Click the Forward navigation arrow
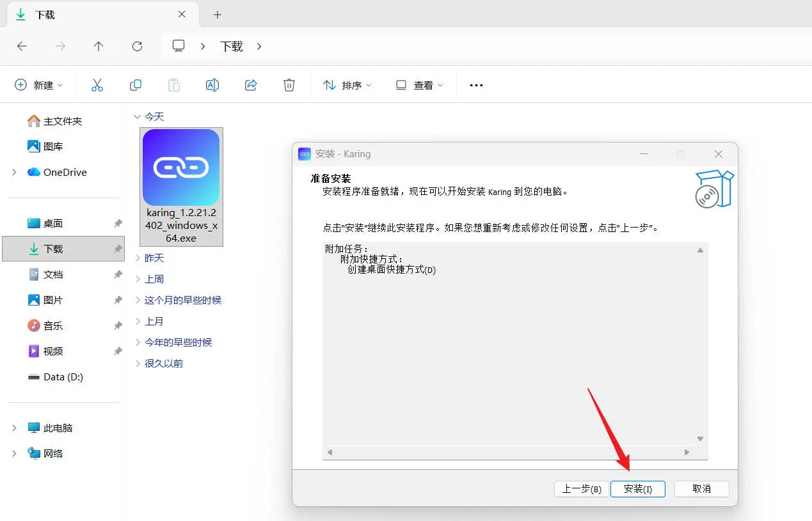The image size is (812, 521). point(60,46)
